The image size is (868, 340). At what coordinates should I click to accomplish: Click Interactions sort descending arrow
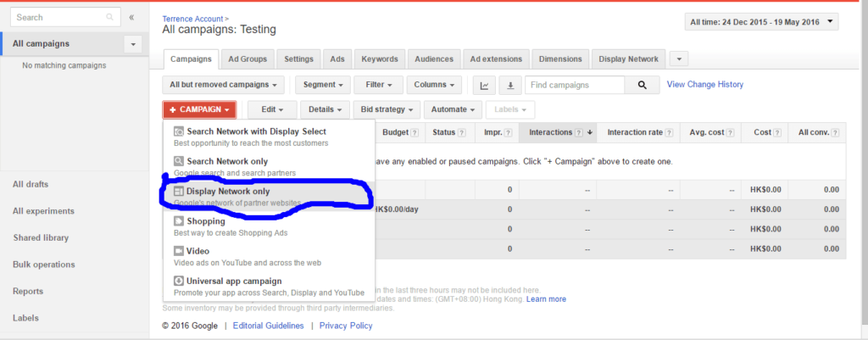590,133
